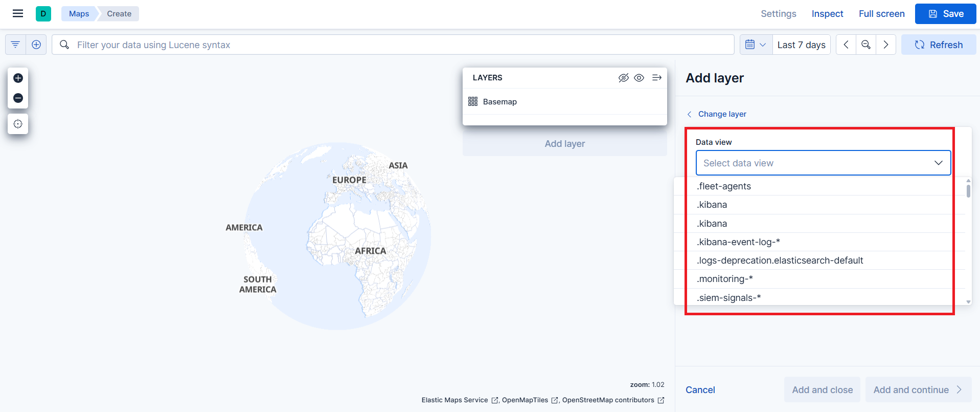Open the Inspect panel
Viewport: 980px width, 412px height.
[827, 14]
